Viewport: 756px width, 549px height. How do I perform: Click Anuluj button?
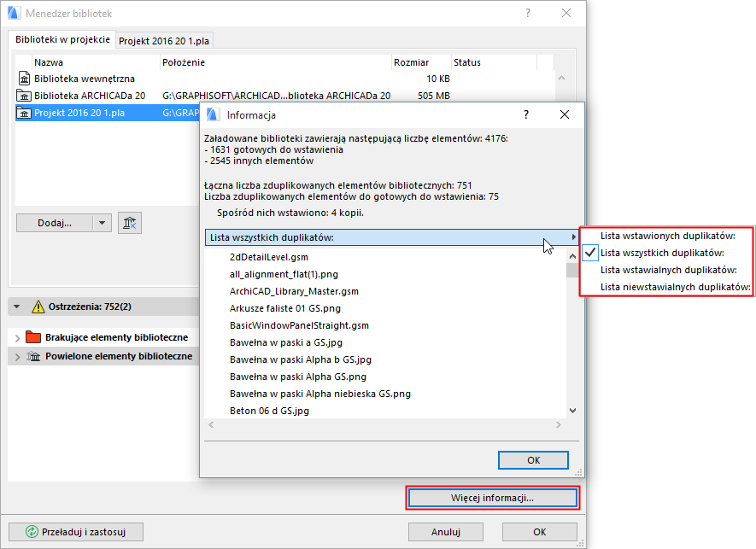[446, 532]
